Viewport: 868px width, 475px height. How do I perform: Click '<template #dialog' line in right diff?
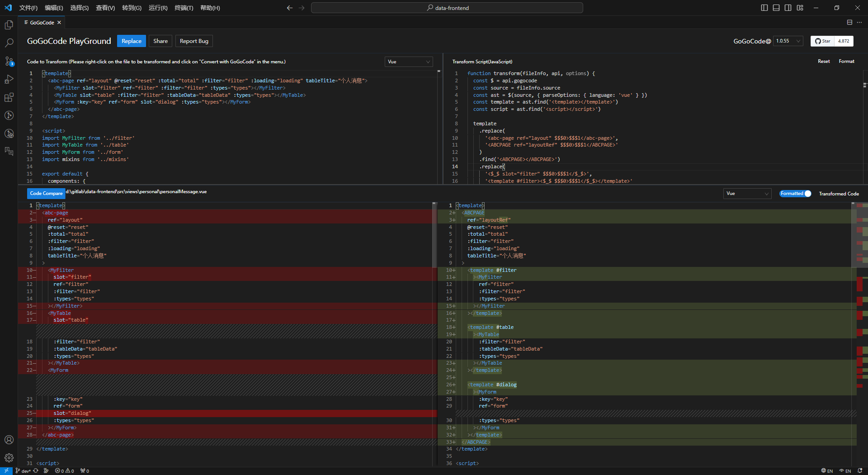(492, 385)
